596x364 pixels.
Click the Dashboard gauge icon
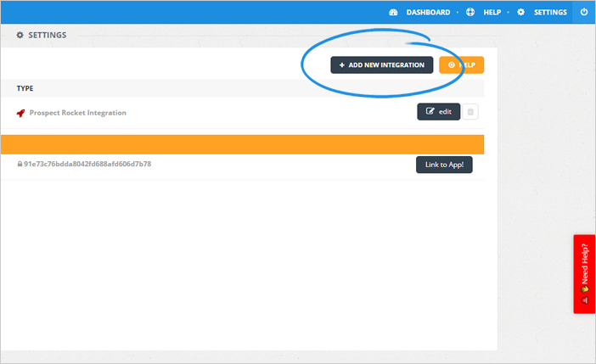point(393,13)
